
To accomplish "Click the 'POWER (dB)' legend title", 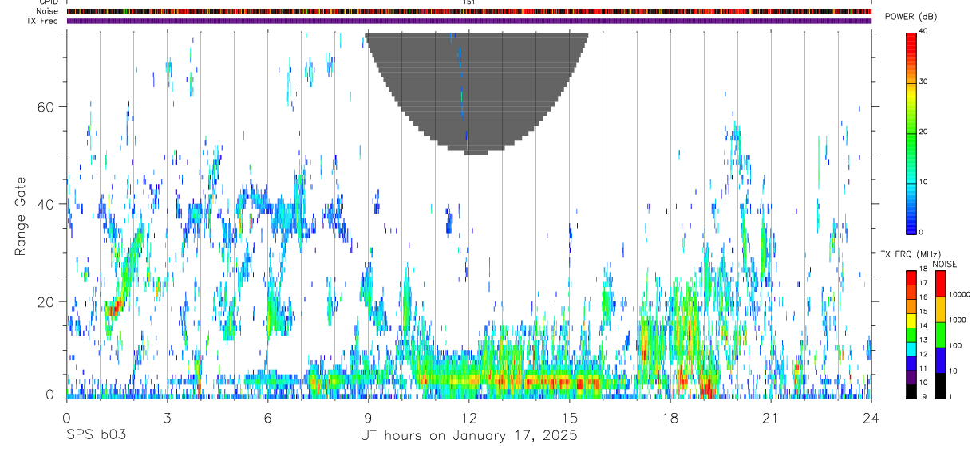I will point(911,17).
